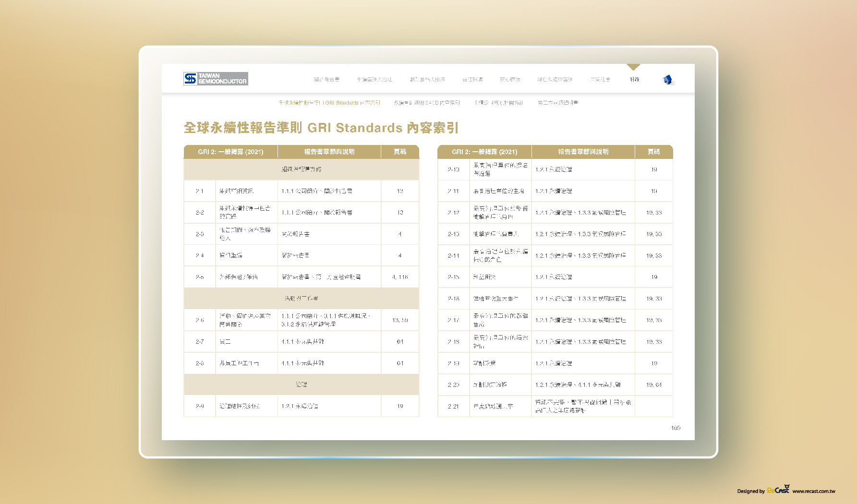Viewport: 857px width, 504px height.
Task: Select the row code 2-9 cell
Action: [x=200, y=406]
